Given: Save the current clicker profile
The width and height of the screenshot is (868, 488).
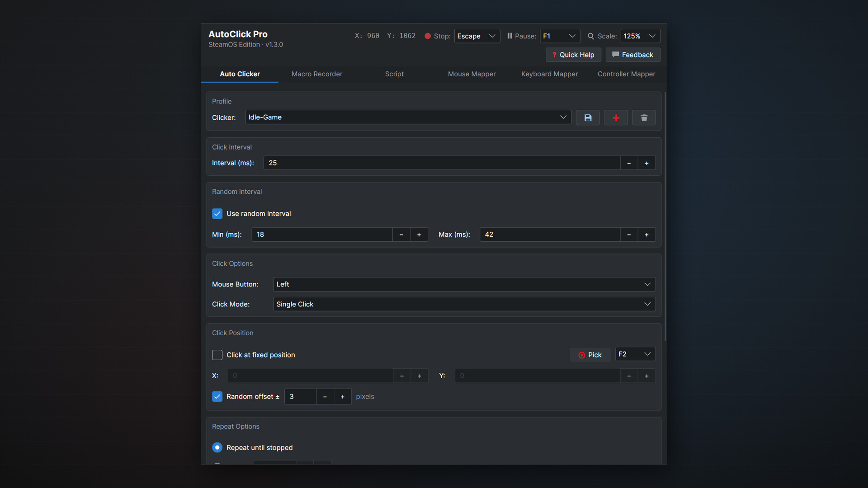Looking at the screenshot, I should tap(588, 117).
